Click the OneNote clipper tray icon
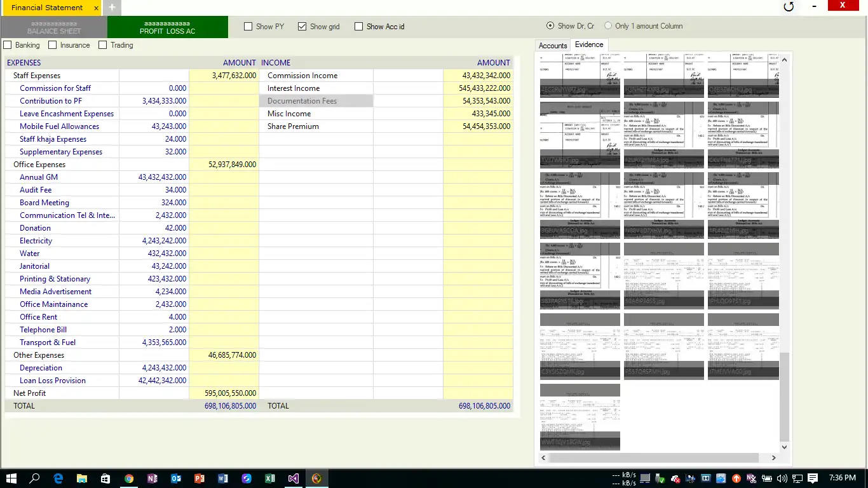The image size is (868, 488). pos(752,478)
